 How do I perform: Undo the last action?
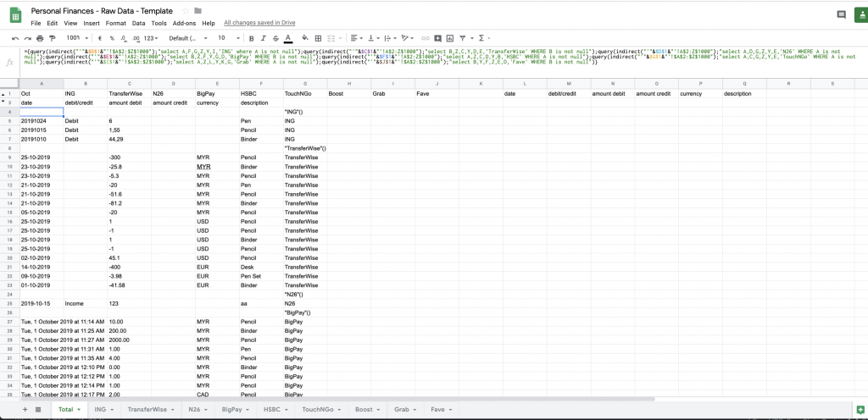(15, 38)
